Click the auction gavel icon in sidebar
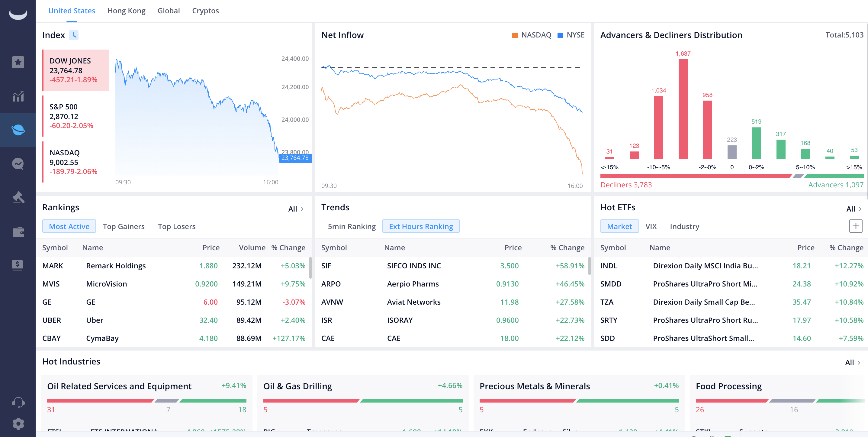 (18, 198)
